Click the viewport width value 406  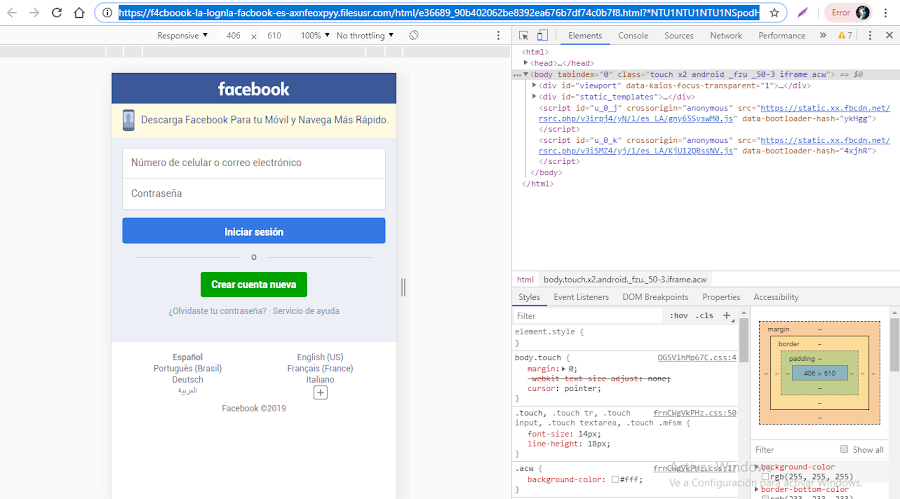point(234,35)
